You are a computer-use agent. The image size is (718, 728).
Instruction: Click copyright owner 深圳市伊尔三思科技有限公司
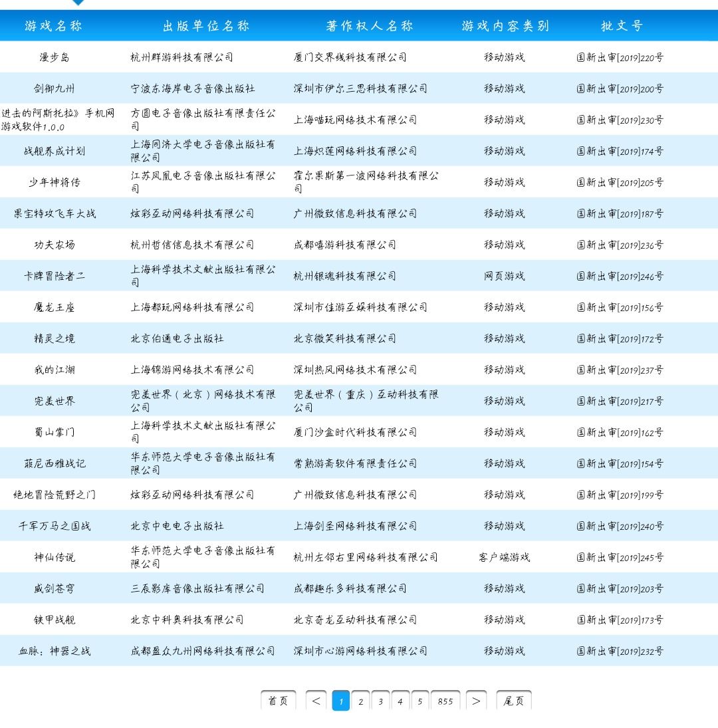pos(360,88)
